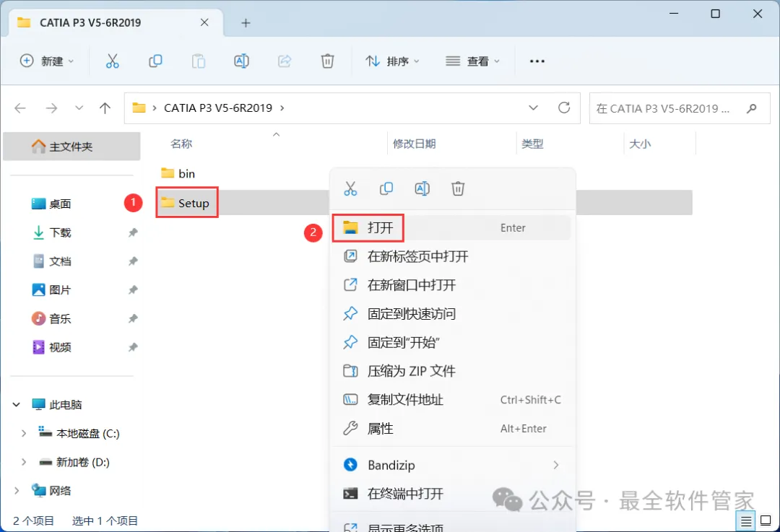The height and width of the screenshot is (532, 780).
Task: Expand 本地磁盘 (C:) tree node
Action: pyautogui.click(x=23, y=434)
